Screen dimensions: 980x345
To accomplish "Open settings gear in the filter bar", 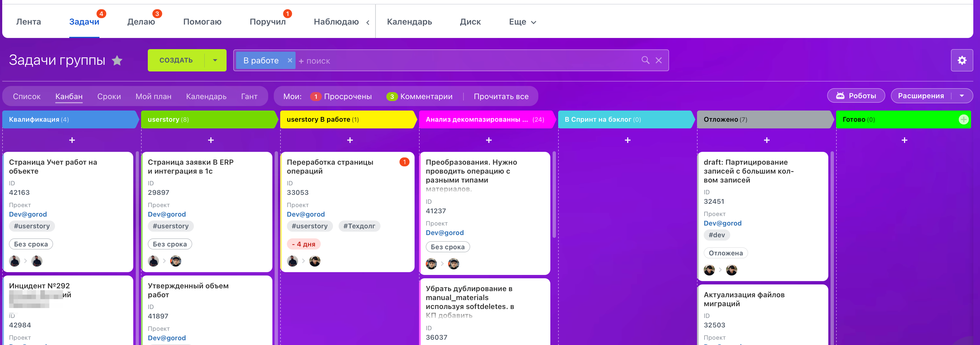I will [x=962, y=60].
